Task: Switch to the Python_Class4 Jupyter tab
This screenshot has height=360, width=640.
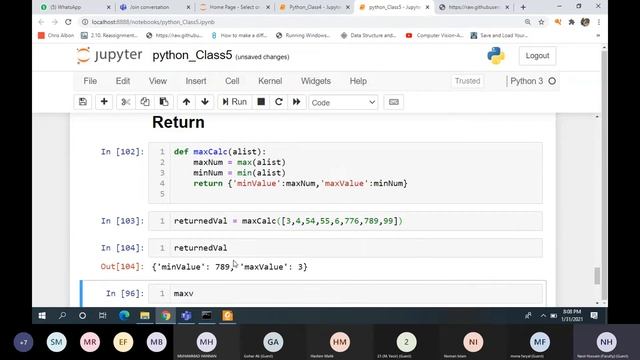Action: (314, 7)
